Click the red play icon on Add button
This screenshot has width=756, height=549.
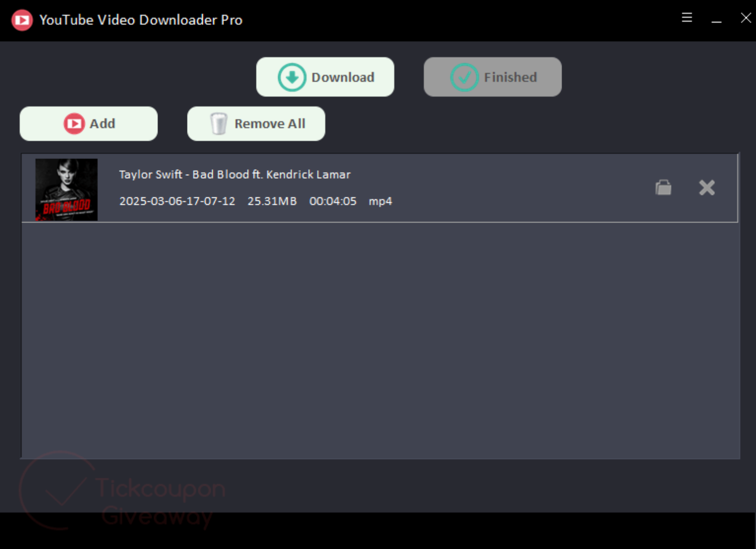(x=74, y=124)
